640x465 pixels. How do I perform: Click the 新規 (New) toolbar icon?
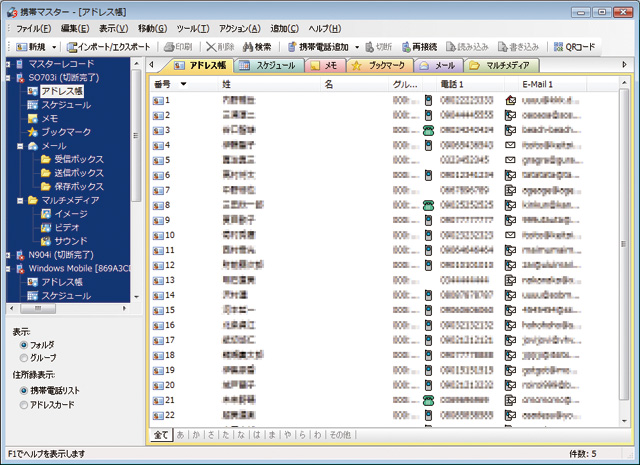(21, 47)
